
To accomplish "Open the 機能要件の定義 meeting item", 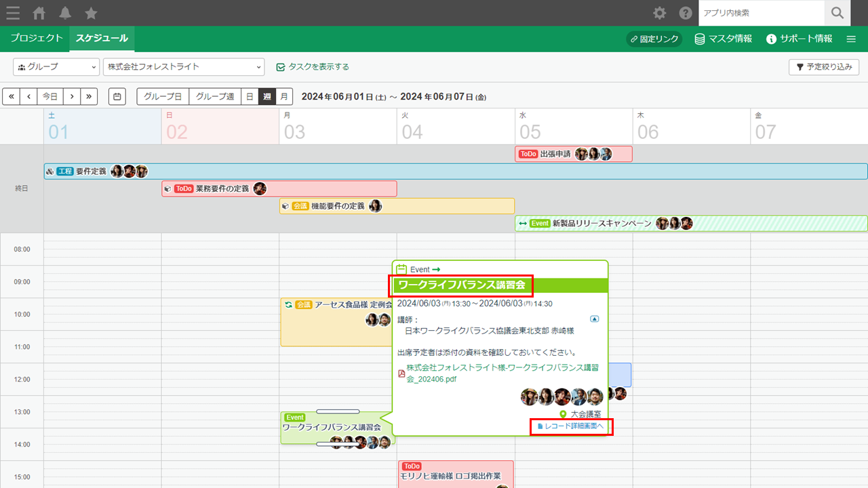I will (397, 206).
